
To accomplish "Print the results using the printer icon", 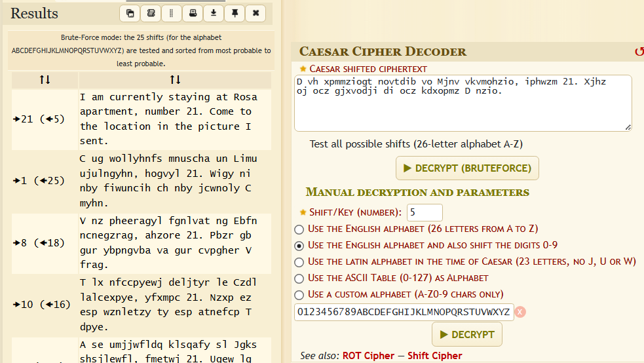I will [x=193, y=13].
